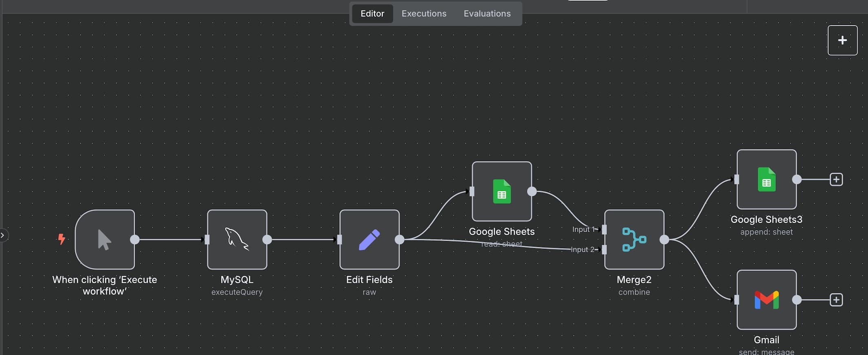The width and height of the screenshot is (868, 355).
Task: Select the Editor tab
Action: pyautogui.click(x=372, y=13)
